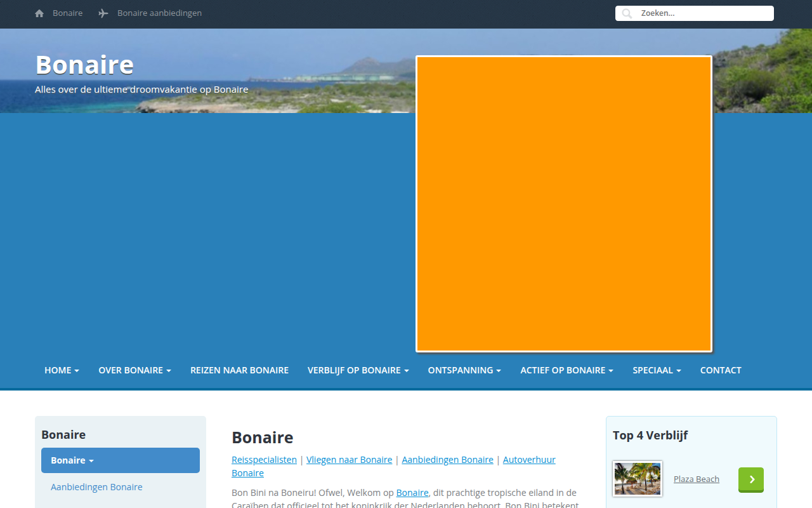This screenshot has height=508, width=812.
Task: Expand the sidebar Bonaire dropdown button
Action: click(121, 460)
